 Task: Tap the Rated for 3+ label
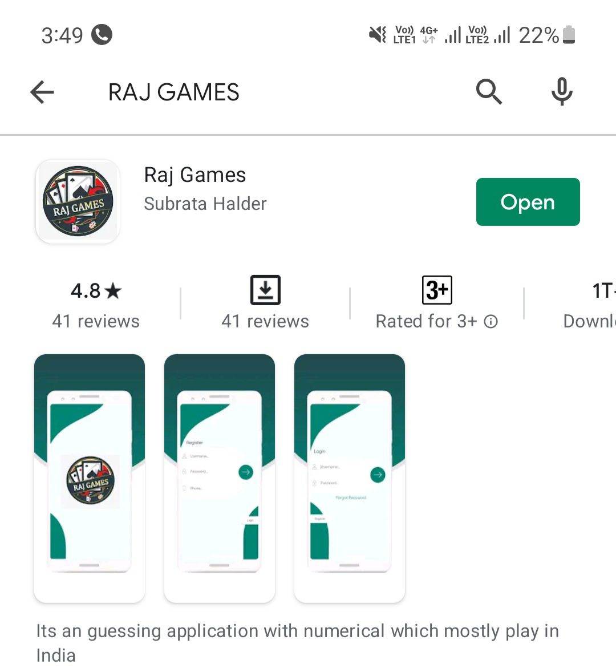tap(426, 321)
